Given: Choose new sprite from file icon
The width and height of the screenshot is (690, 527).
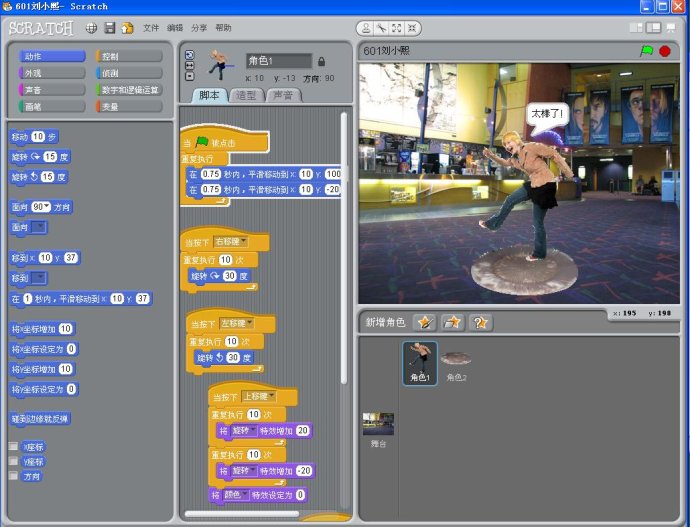Looking at the screenshot, I should coord(452,322).
